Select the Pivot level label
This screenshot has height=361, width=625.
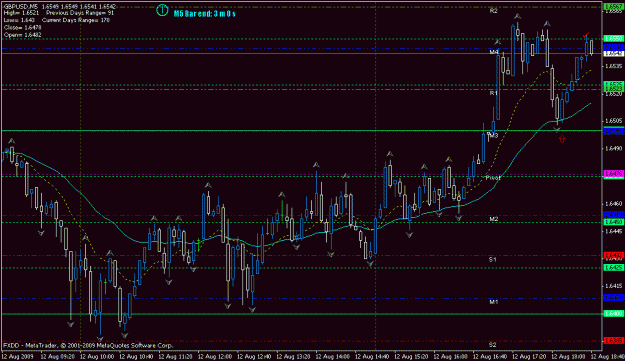[493, 178]
